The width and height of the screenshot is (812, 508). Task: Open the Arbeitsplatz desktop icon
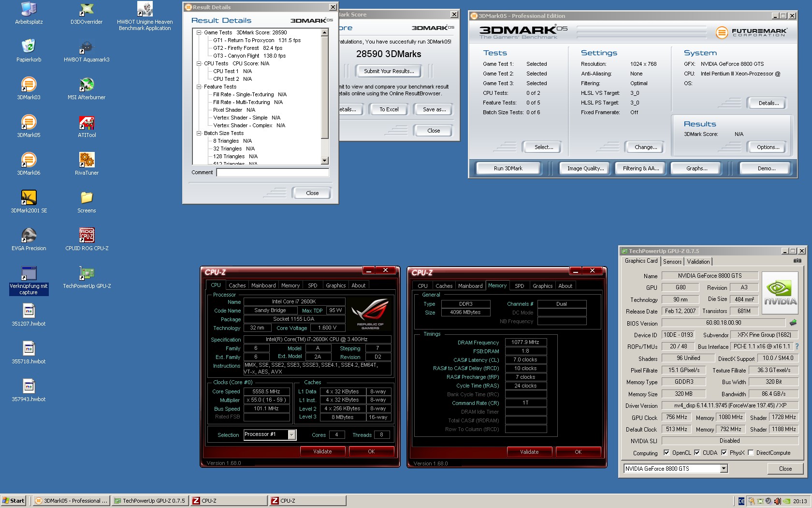coord(29,9)
